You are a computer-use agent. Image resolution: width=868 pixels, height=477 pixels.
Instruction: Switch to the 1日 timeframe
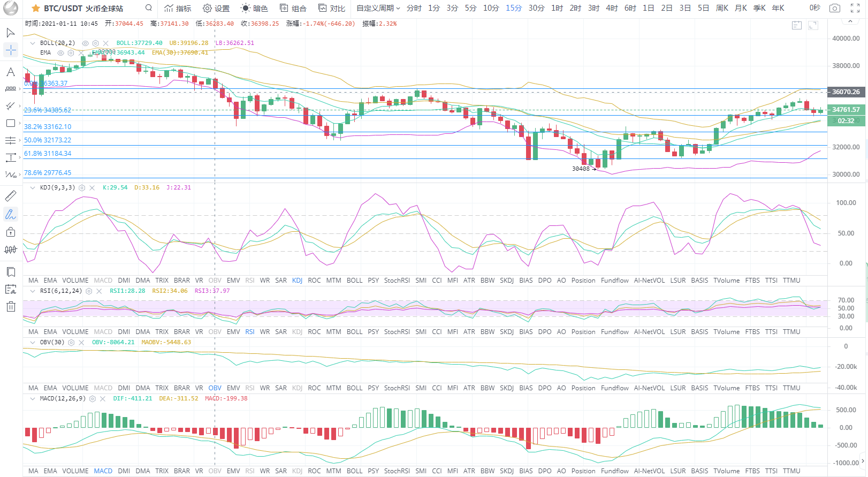(x=648, y=8)
